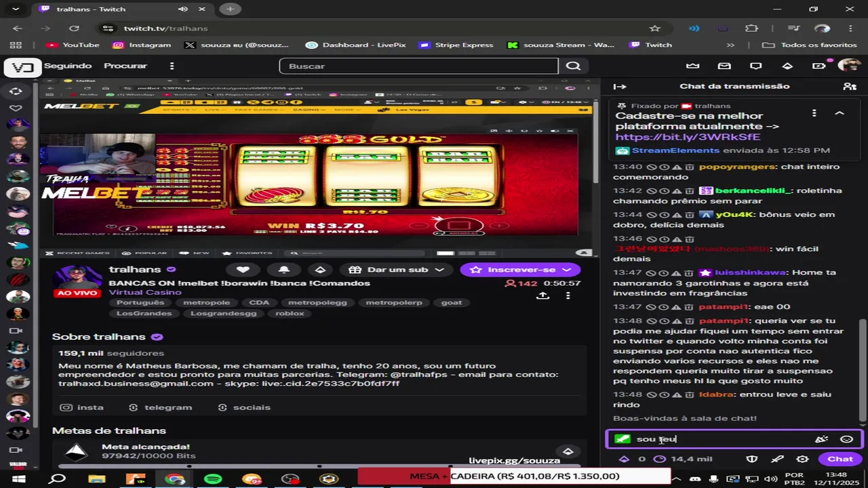Open the Instagram bookmark
Image resolution: width=868 pixels, height=488 pixels.
point(142,45)
